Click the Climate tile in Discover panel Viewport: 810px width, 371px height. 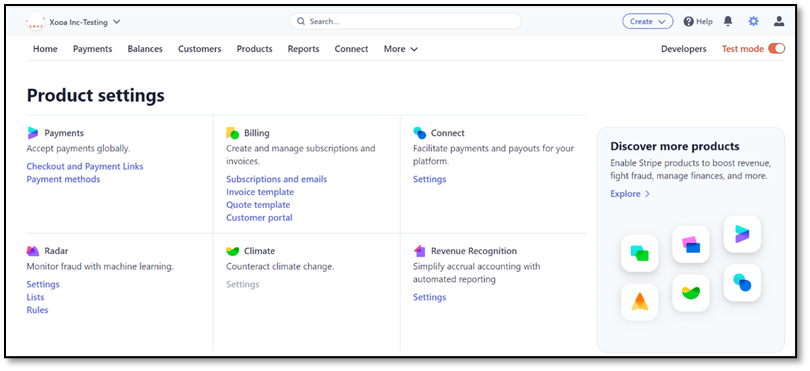pos(691,293)
